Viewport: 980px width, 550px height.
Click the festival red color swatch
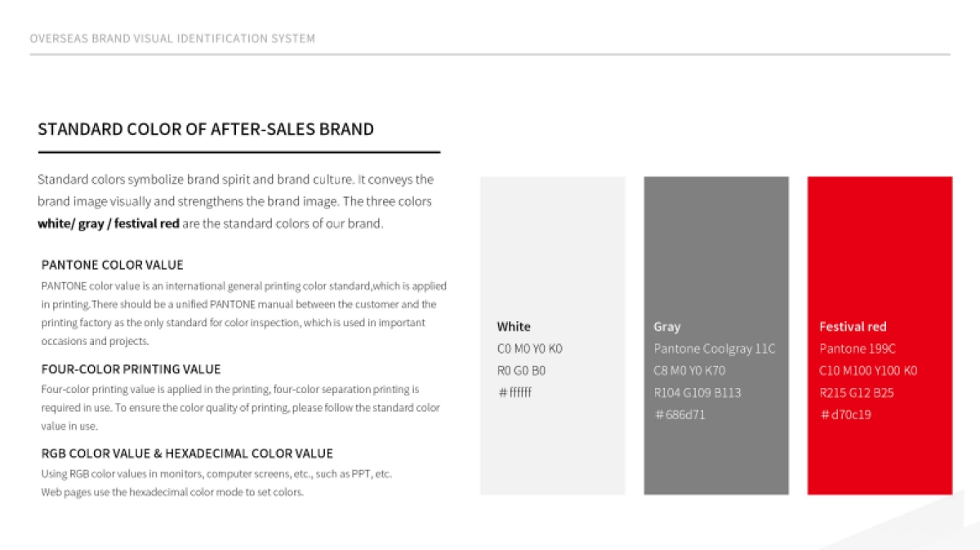[x=880, y=245]
